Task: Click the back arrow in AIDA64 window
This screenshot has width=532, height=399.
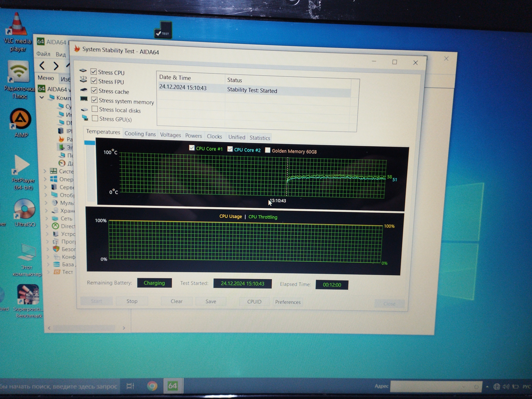Action: point(42,65)
